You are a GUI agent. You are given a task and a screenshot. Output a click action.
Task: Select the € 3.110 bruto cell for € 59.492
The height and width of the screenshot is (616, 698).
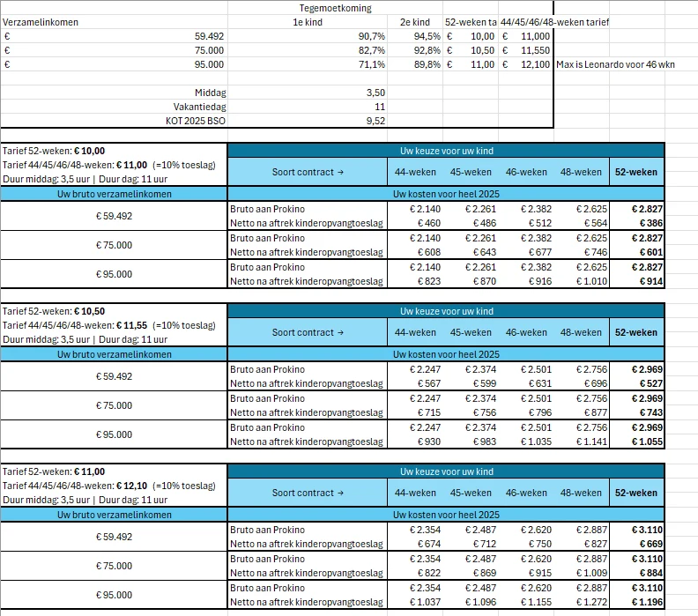pyautogui.click(x=636, y=530)
